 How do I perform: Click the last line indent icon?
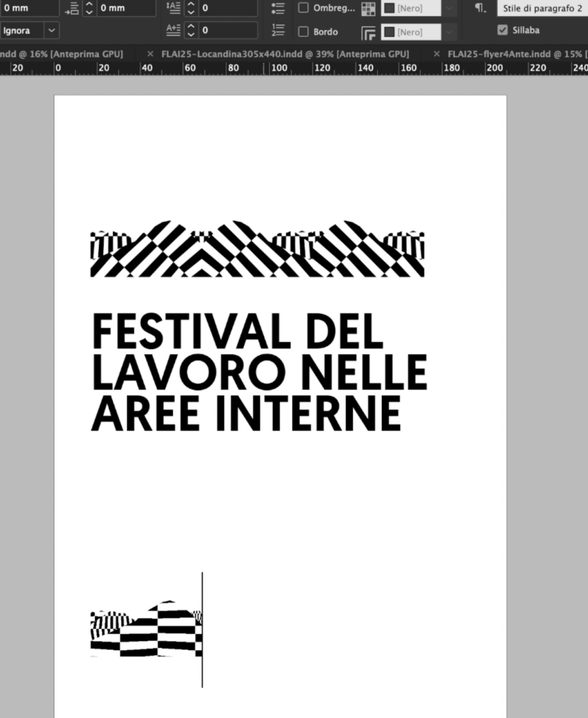[73, 8]
